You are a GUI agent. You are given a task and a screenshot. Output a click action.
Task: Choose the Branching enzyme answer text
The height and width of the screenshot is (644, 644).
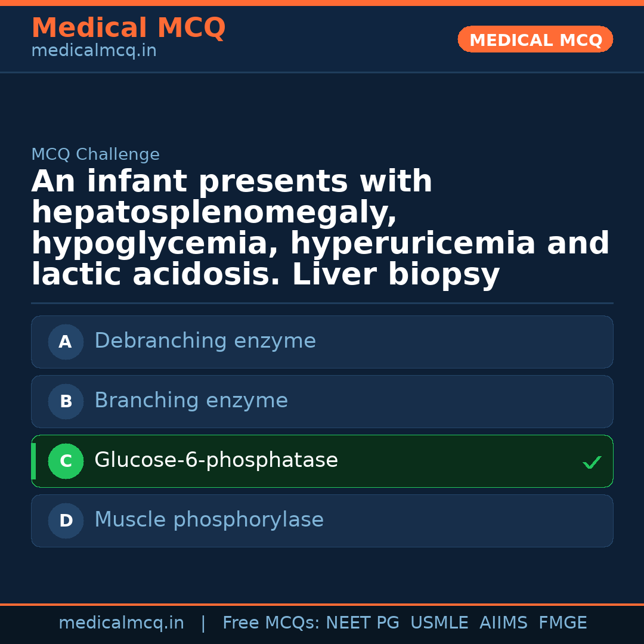pos(191,401)
